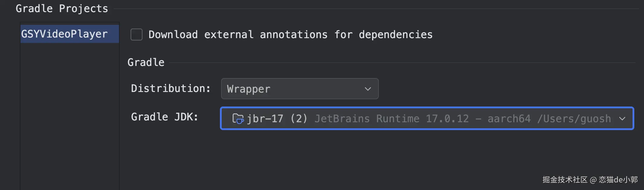Click the 'Download external annotations for dependencies' label
The image size is (644, 190).
point(291,34)
